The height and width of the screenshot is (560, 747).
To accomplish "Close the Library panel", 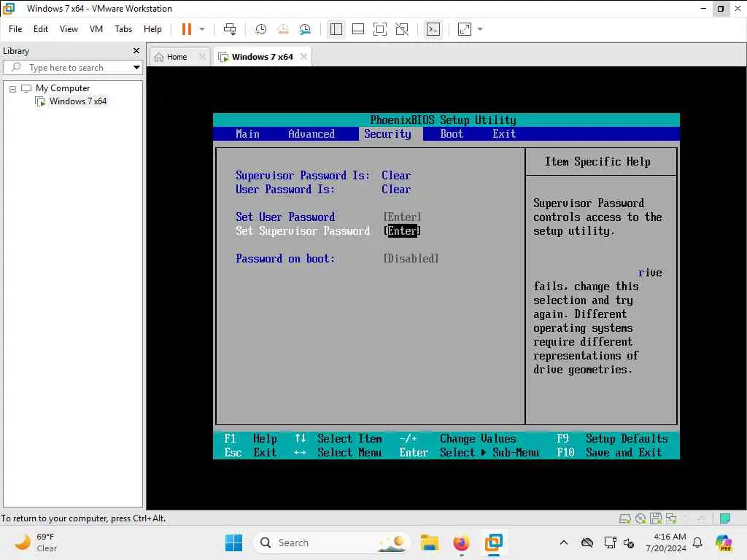I will (x=136, y=50).
